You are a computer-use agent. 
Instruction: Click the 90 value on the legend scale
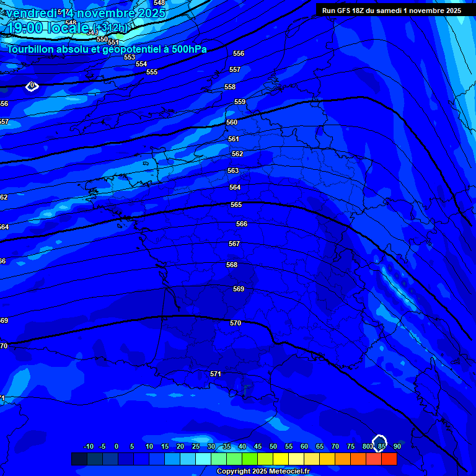(x=397, y=446)
